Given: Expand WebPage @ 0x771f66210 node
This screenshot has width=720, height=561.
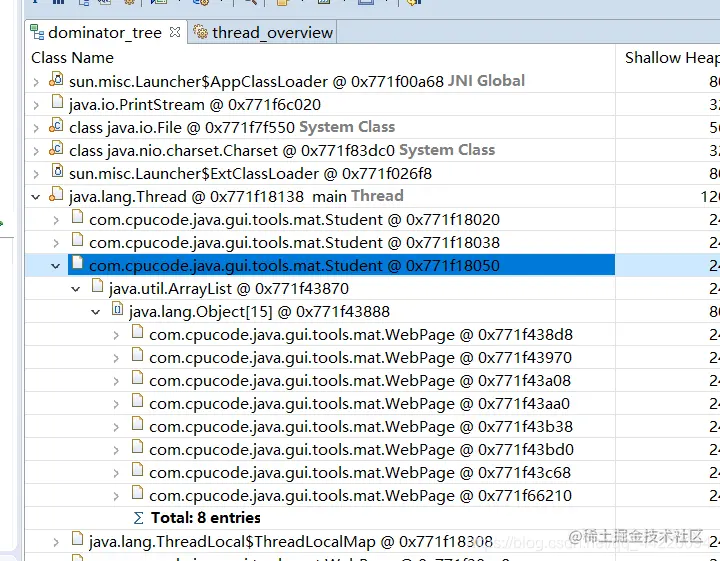Looking at the screenshot, I should coord(116,496).
